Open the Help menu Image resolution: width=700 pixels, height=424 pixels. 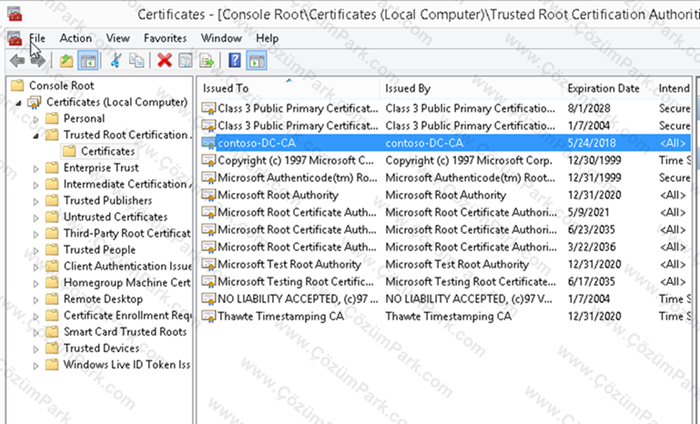pos(267,38)
